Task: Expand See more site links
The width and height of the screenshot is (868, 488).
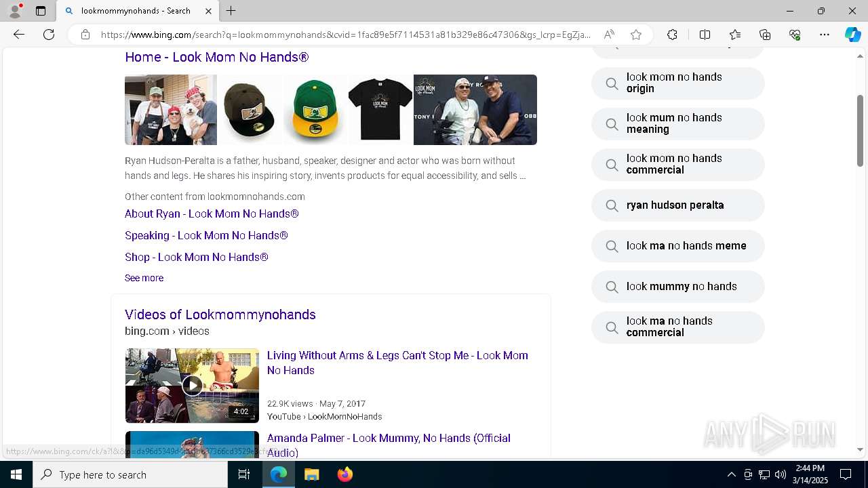Action: [144, 278]
